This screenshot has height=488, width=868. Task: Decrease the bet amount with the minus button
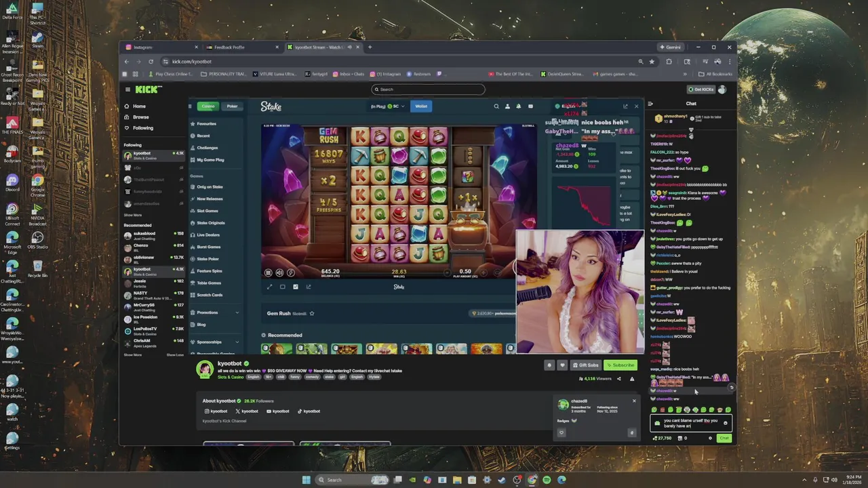click(x=447, y=272)
